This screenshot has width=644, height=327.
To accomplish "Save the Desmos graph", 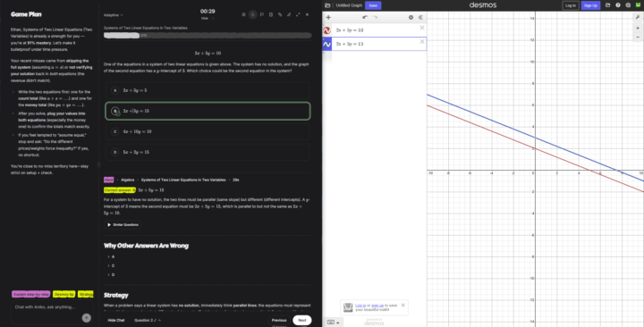I will point(373,5).
